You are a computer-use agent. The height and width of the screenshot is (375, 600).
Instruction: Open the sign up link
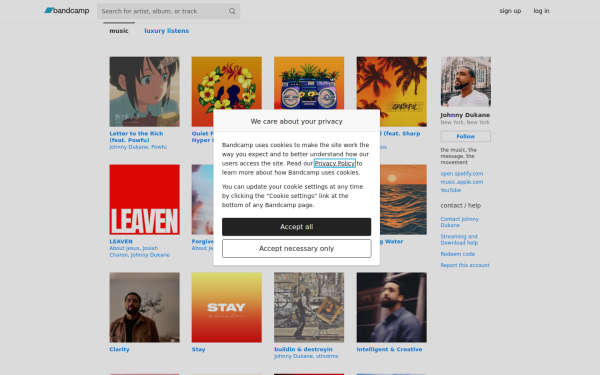tap(510, 11)
